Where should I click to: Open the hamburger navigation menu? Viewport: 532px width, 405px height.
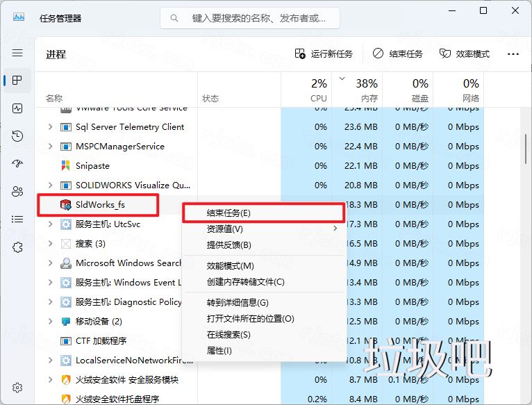point(17,53)
